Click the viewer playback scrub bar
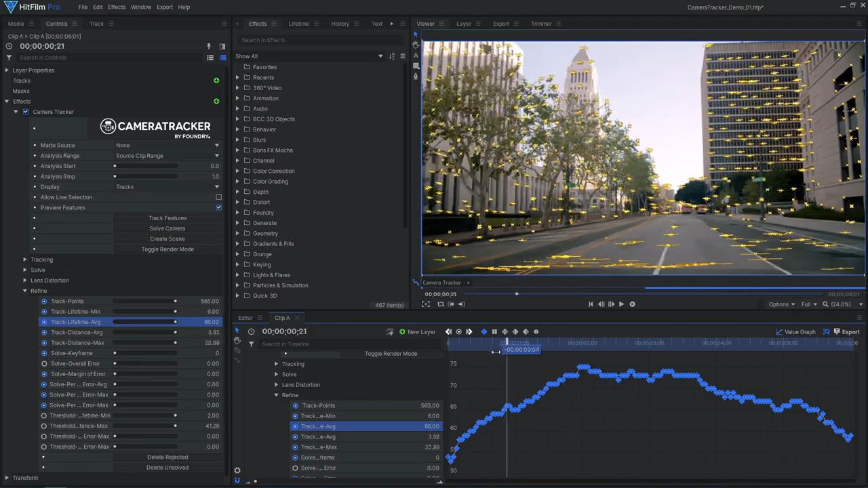 click(x=644, y=294)
